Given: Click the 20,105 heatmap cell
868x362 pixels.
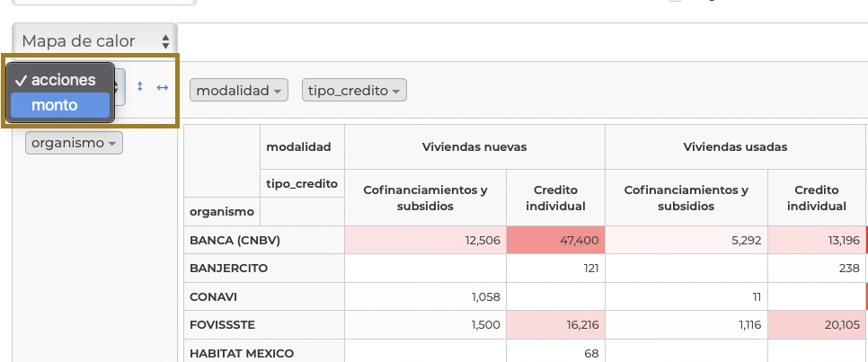Looking at the screenshot, I should 816,324.
